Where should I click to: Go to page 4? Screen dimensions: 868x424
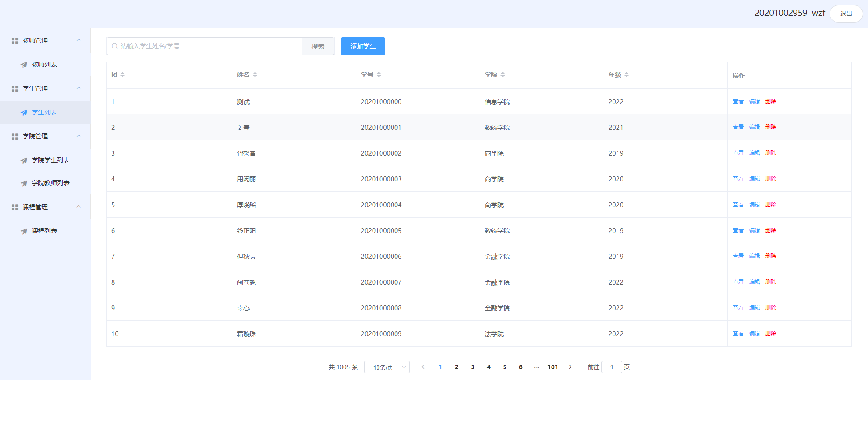click(x=489, y=367)
